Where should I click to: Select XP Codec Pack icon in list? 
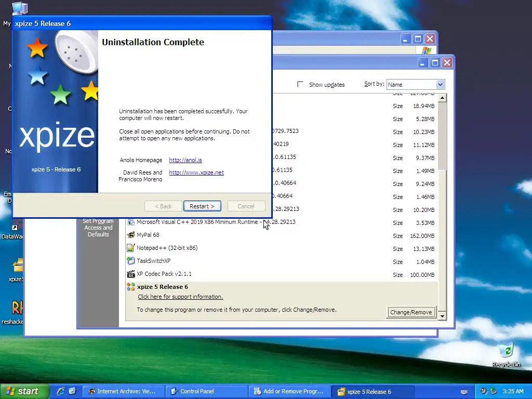click(x=130, y=274)
